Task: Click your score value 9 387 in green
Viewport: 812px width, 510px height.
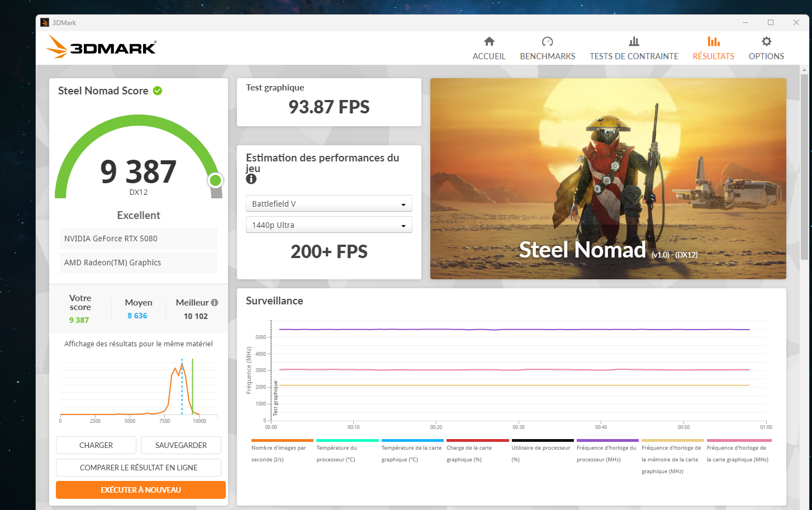Action: 79,320
